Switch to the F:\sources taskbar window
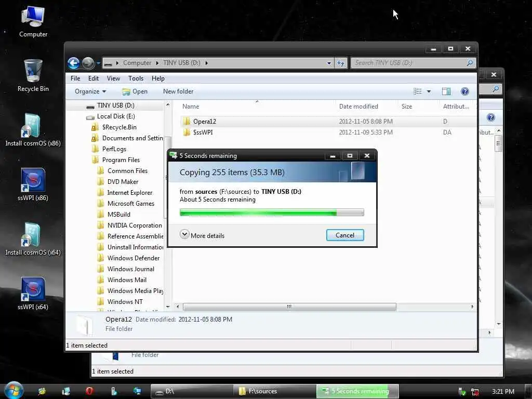Screen dimensions: 532x399 pyautogui.click(x=274, y=391)
